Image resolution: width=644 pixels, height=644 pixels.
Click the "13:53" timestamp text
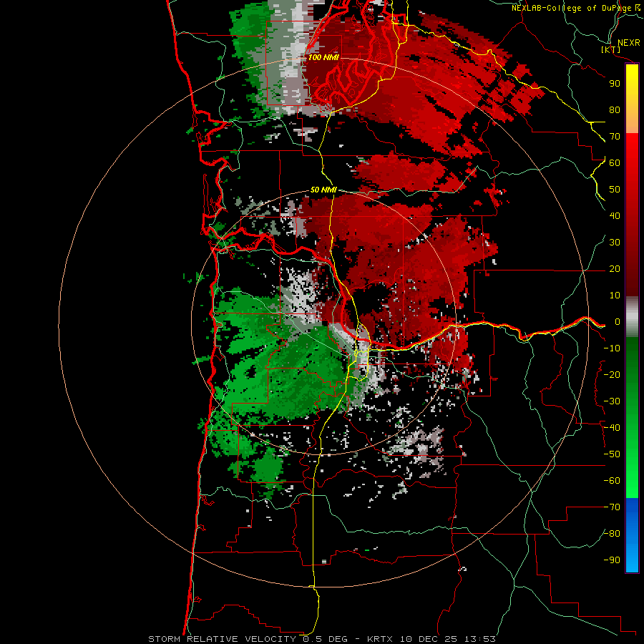479,639
